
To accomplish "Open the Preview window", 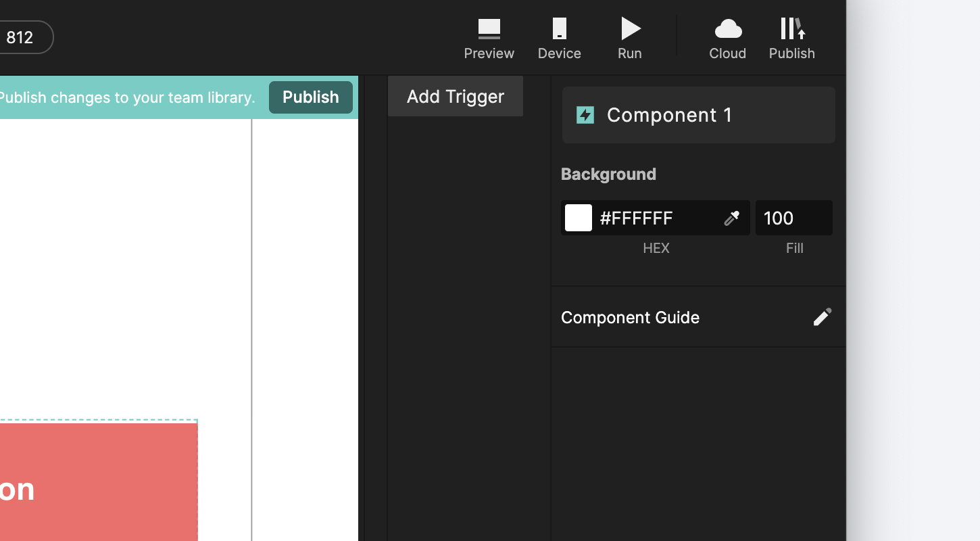I will click(x=489, y=38).
